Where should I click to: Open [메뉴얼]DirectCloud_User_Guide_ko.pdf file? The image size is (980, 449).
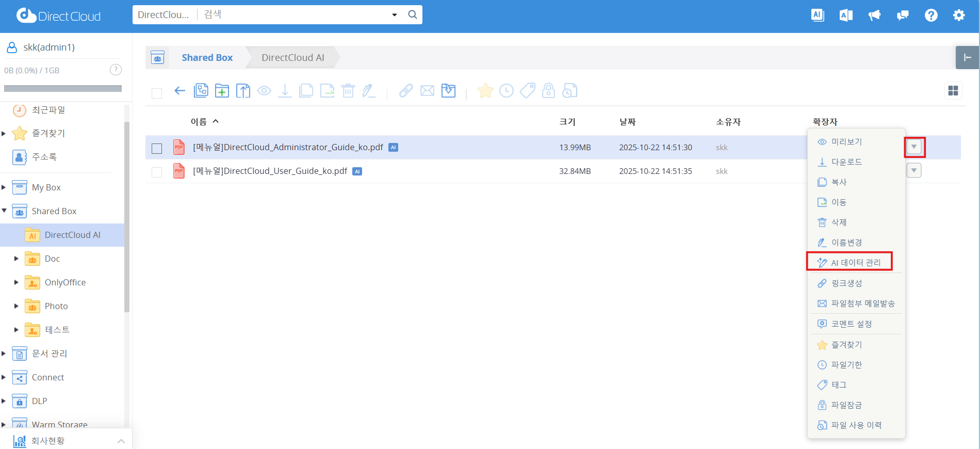point(270,171)
